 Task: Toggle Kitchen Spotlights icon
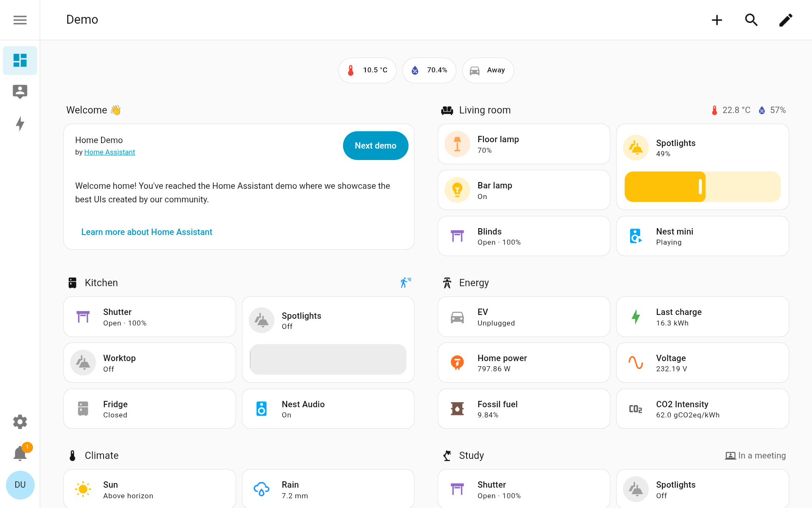point(261,320)
